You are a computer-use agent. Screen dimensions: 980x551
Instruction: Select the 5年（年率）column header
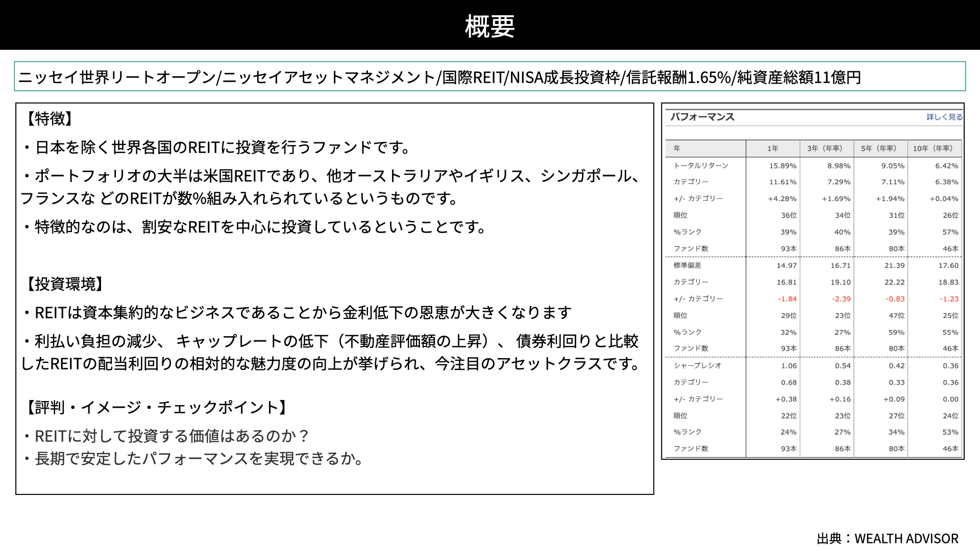(880, 148)
